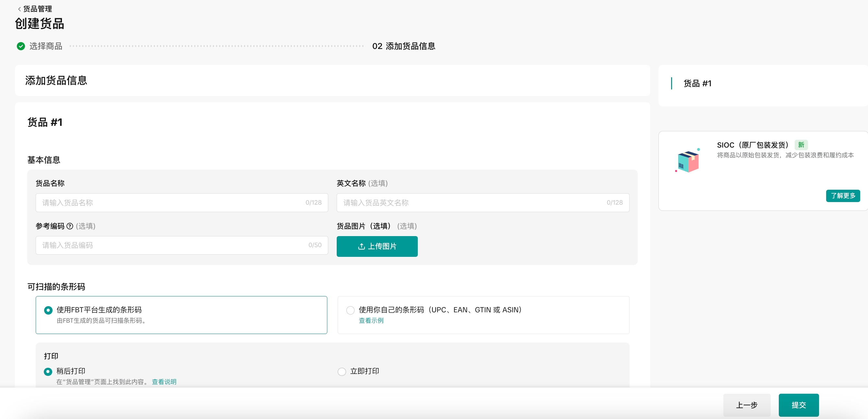Click the 英文名称 input field
The image size is (868, 419).
472,203
